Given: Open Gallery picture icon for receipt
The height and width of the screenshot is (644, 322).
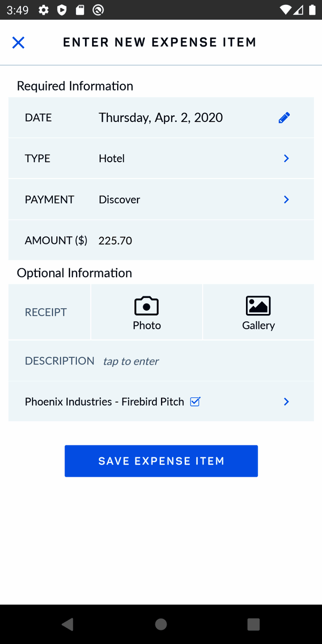Looking at the screenshot, I should [x=258, y=306].
